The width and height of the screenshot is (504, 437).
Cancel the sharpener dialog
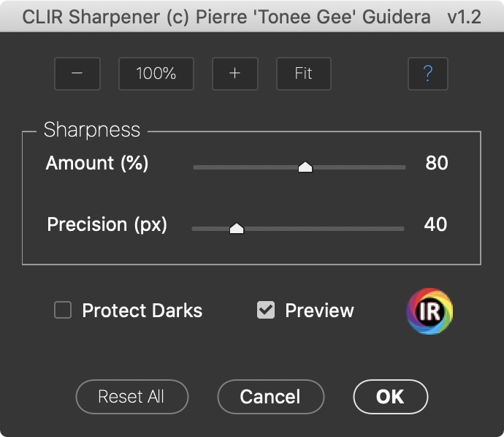coord(270,397)
